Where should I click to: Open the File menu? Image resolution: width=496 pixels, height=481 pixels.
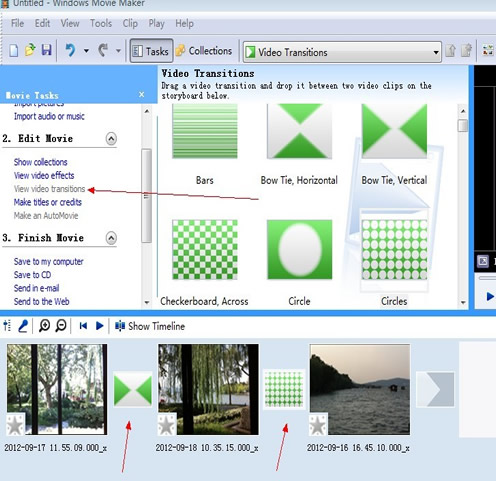(17, 23)
